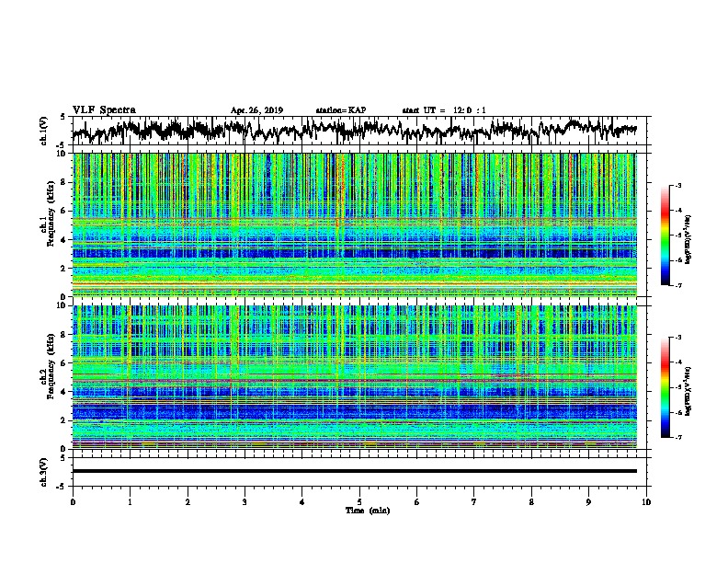The height and width of the screenshot is (563, 728).
Task: Click the "Time (min)" axis title
Action: 368,511
